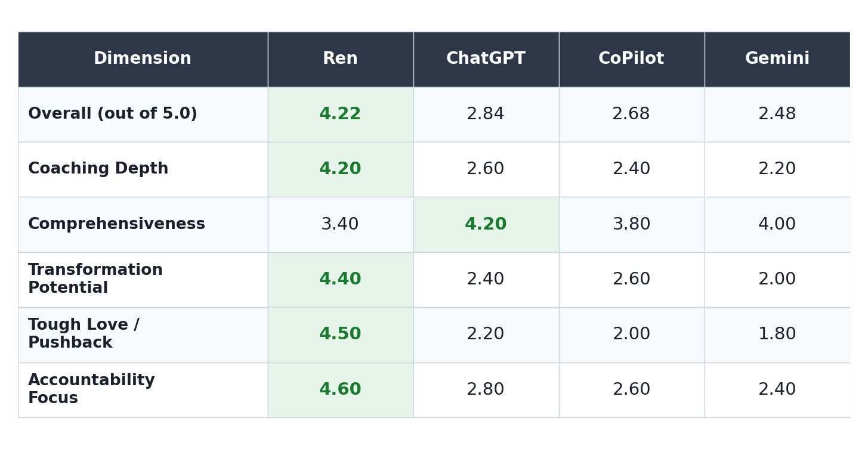Select Gemini's Tough Love score 1.80

(777, 335)
